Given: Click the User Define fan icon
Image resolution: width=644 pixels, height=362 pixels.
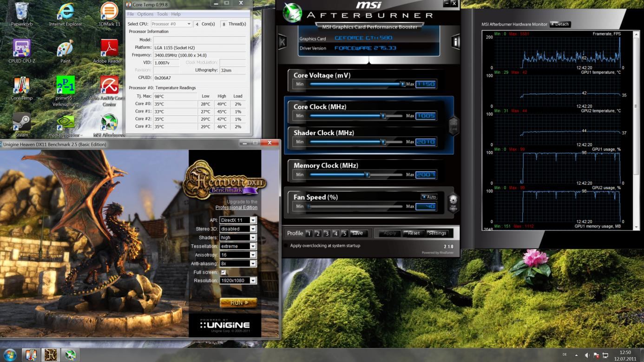Looking at the screenshot, I should [x=453, y=202].
